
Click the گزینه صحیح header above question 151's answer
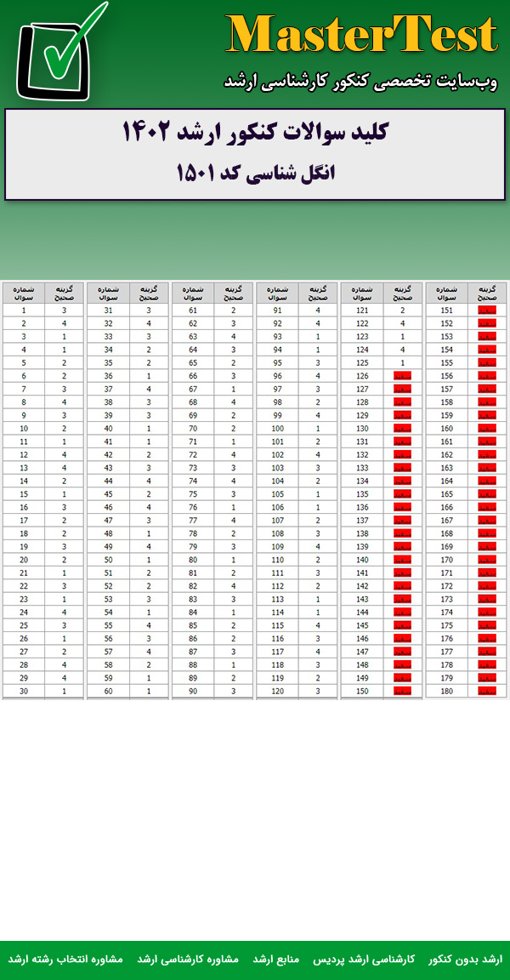click(x=487, y=293)
